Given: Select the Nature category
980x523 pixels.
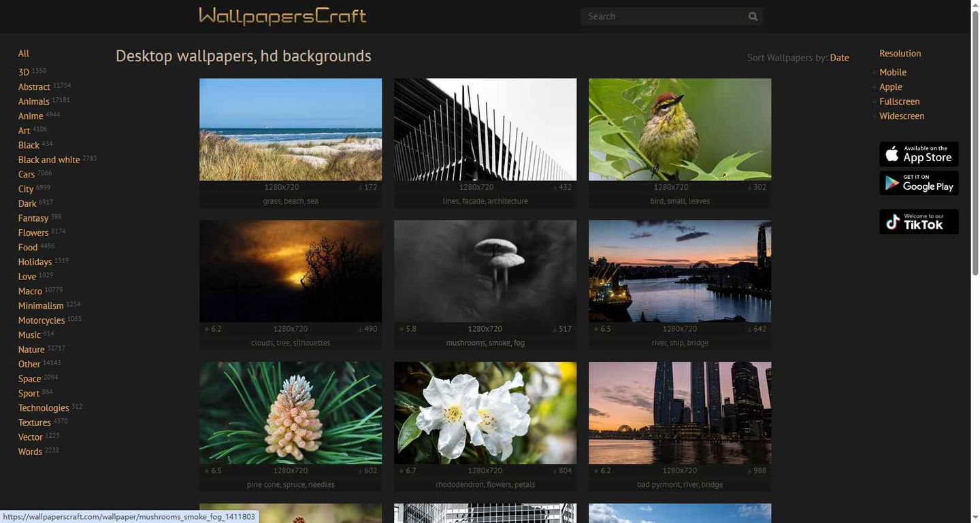Looking at the screenshot, I should (x=31, y=350).
